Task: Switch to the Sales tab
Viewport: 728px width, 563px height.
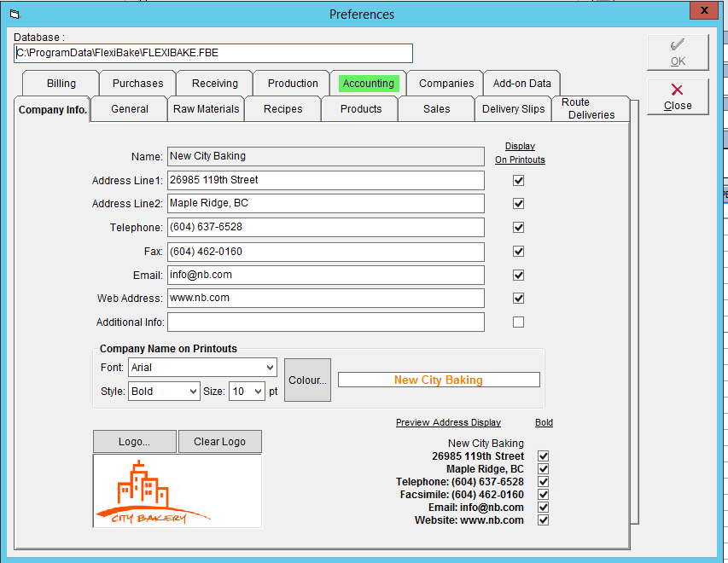Action: click(x=436, y=109)
